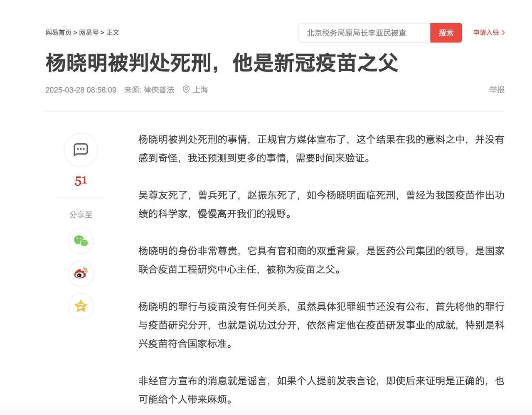Click the location pin icon beside 上海

(186, 89)
